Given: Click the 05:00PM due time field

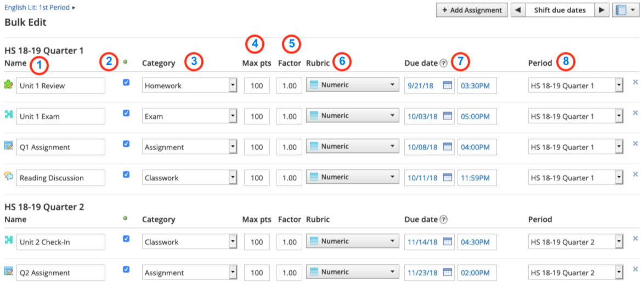Looking at the screenshot, I should [477, 116].
